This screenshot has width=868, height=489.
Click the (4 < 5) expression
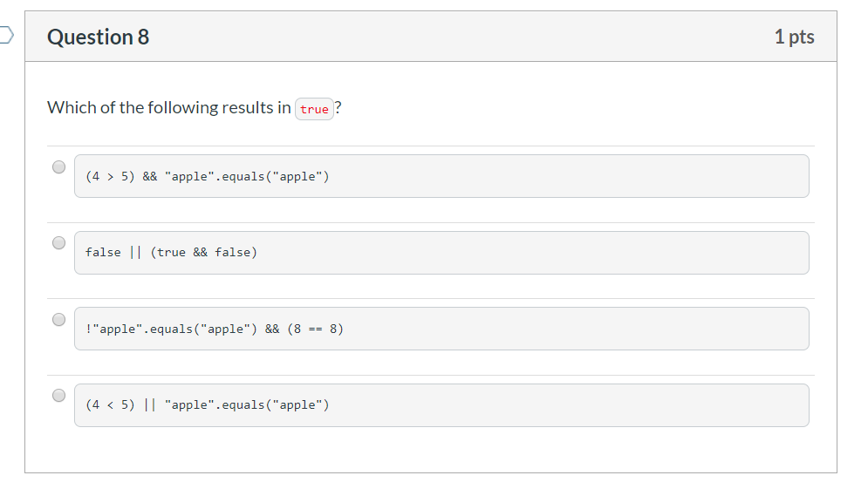point(110,405)
